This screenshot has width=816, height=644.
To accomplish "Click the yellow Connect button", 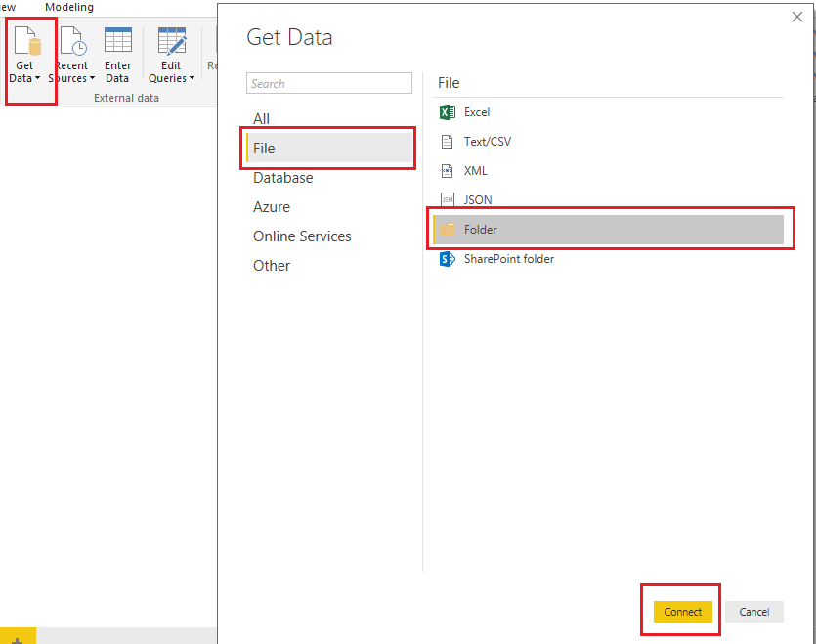I will [x=683, y=612].
